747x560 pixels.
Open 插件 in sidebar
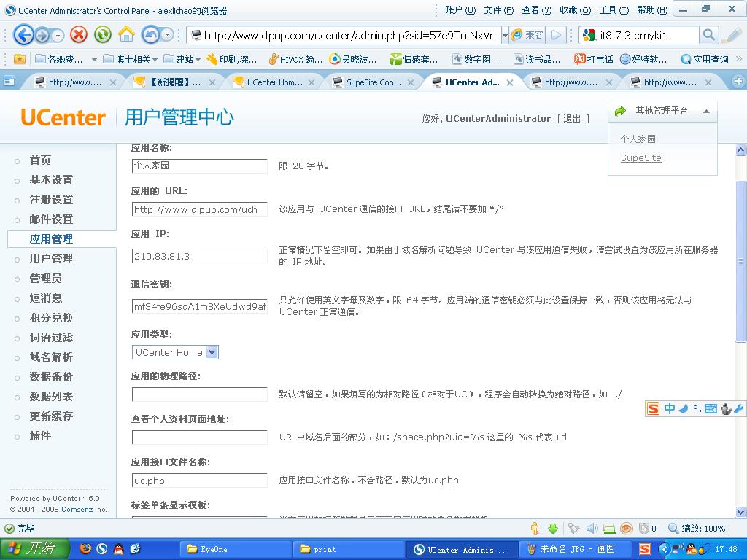click(40, 436)
